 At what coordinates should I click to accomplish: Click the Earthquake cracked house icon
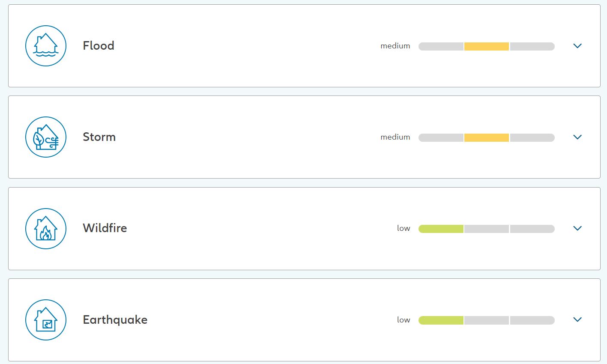point(46,320)
